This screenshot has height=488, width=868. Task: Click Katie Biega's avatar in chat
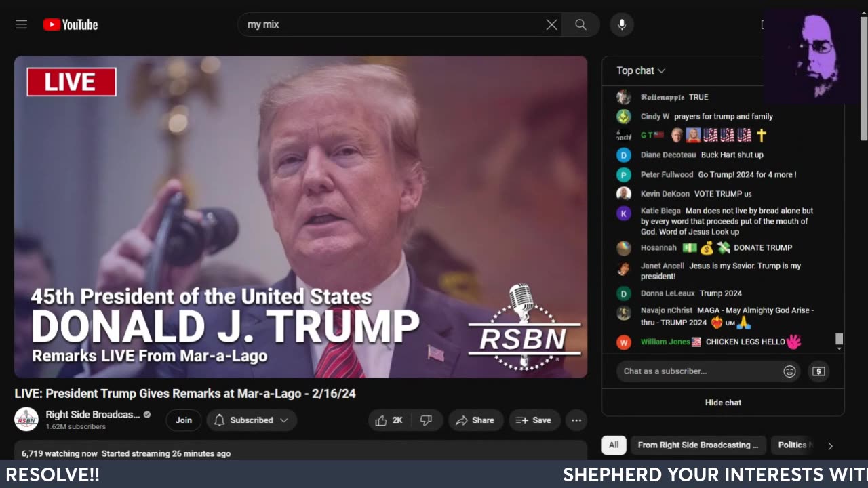point(624,213)
